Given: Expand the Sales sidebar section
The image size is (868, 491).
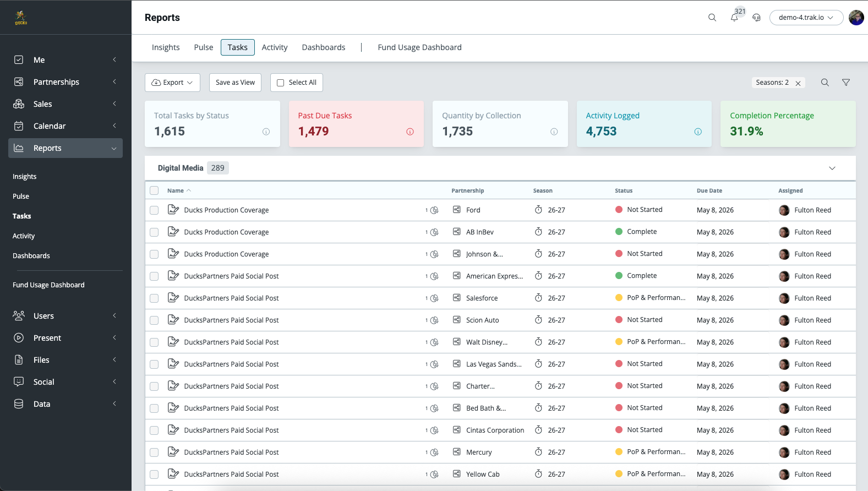Looking at the screenshot, I should point(65,104).
